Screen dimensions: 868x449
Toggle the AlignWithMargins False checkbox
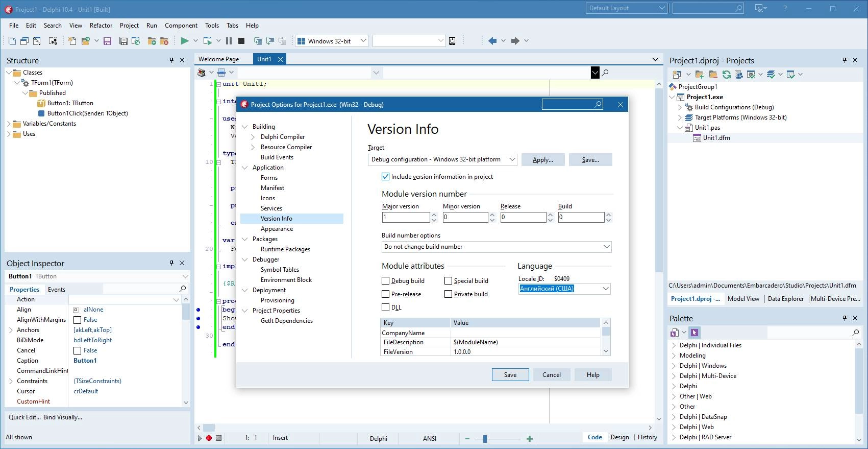click(x=78, y=320)
